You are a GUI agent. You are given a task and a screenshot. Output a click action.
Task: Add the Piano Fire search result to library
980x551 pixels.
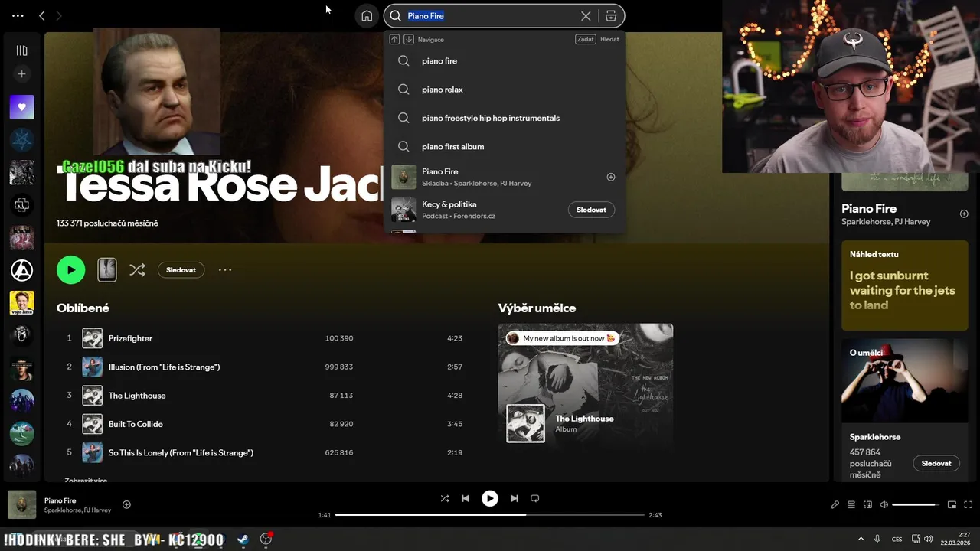(611, 177)
